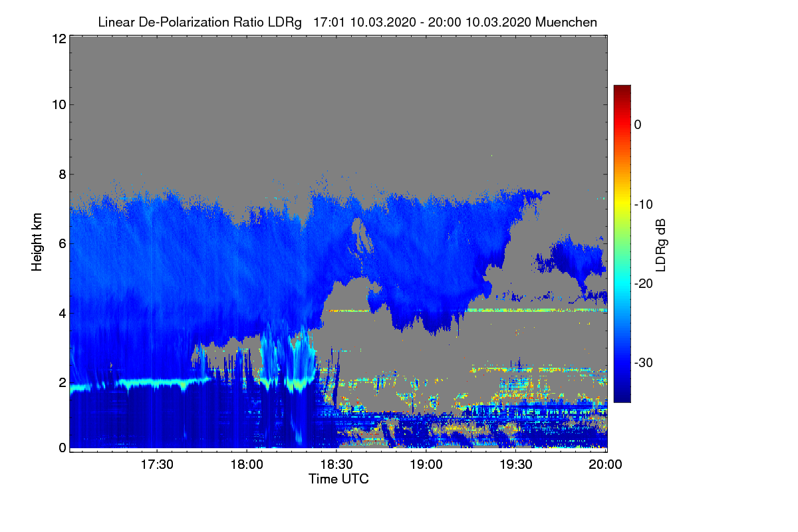Click the height axis label 10
The width and height of the screenshot is (798, 532).
pos(58,104)
